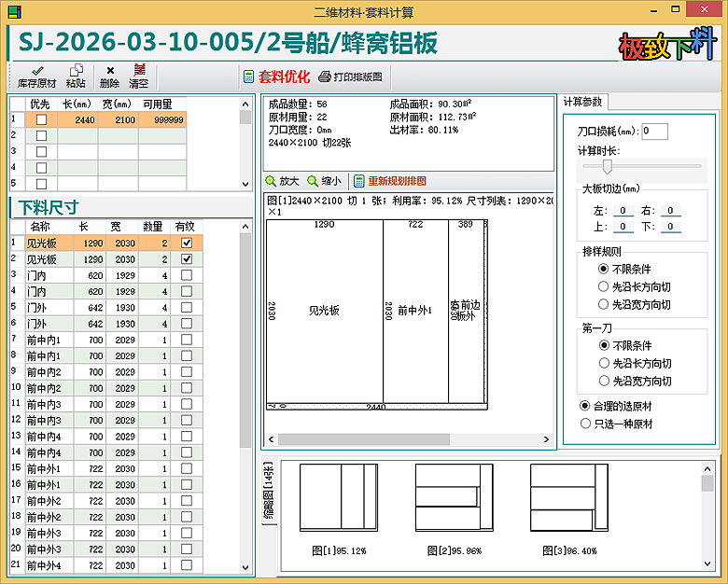Image resolution: width=728 pixels, height=584 pixels.
Task: Click raw material length cell 2440
Action: click(x=77, y=119)
